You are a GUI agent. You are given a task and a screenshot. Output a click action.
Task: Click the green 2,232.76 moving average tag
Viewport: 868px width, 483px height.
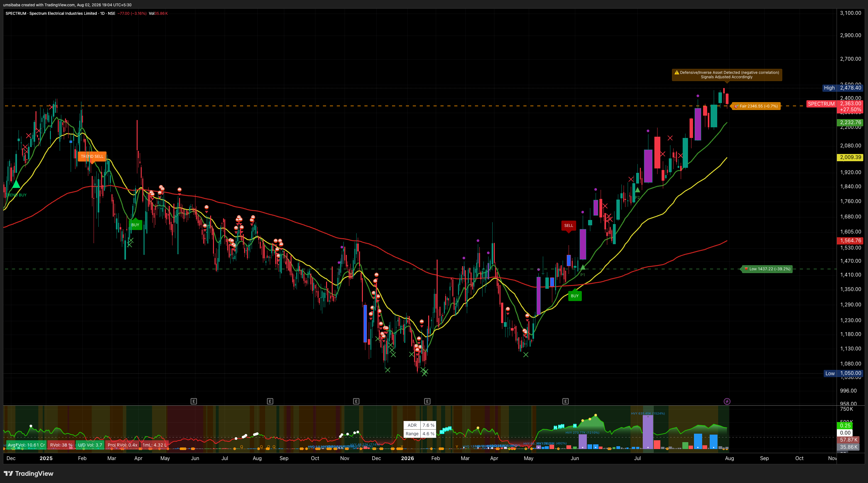click(850, 122)
